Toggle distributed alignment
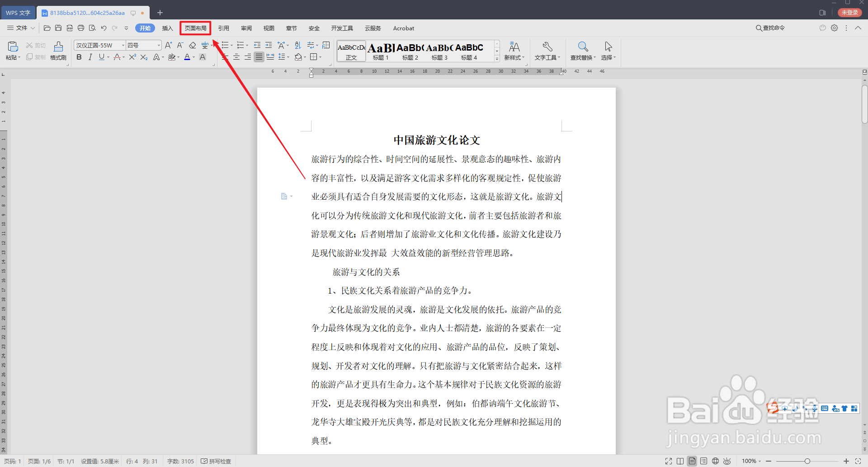868x467 pixels. pos(270,57)
